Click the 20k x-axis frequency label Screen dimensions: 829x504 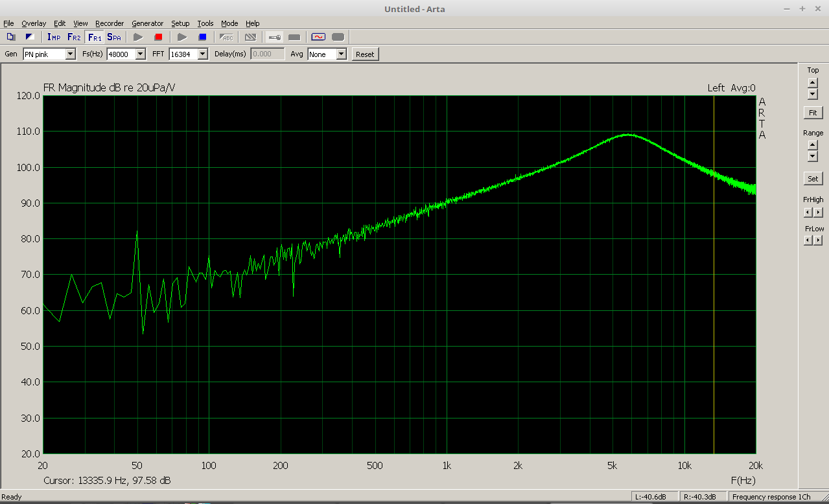(x=755, y=465)
